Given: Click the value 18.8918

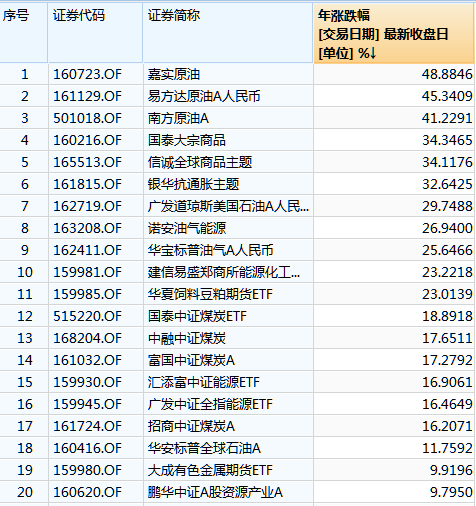Looking at the screenshot, I should [x=447, y=316].
